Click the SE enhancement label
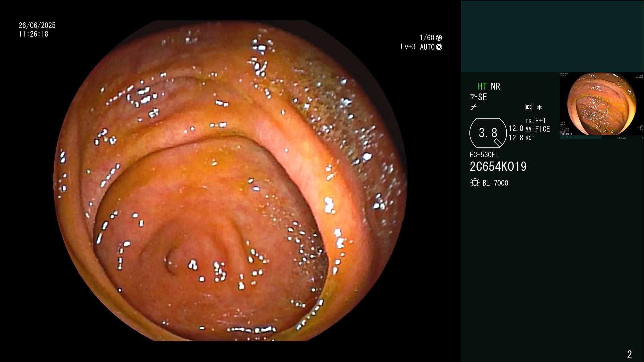 click(482, 97)
